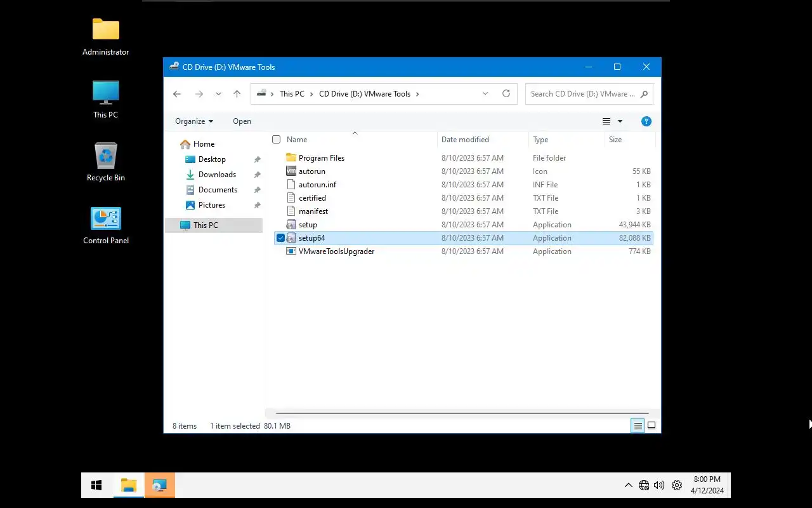Screen dimensions: 812x508
Task: Open the view options dropdown arrow
Action: [x=620, y=121]
